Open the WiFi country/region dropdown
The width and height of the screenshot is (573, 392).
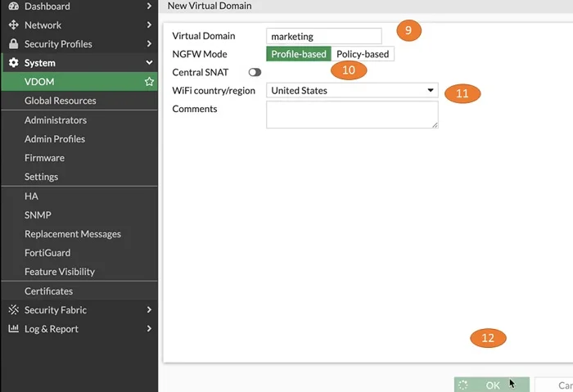click(352, 90)
